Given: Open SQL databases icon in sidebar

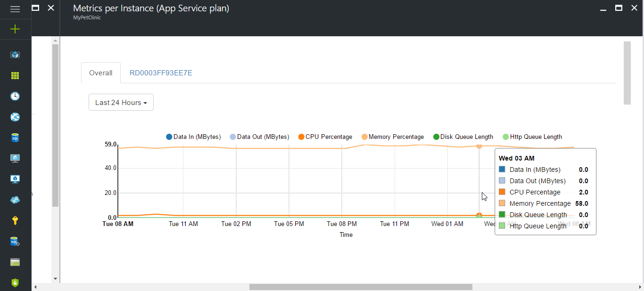Looking at the screenshot, I should coord(15,137).
